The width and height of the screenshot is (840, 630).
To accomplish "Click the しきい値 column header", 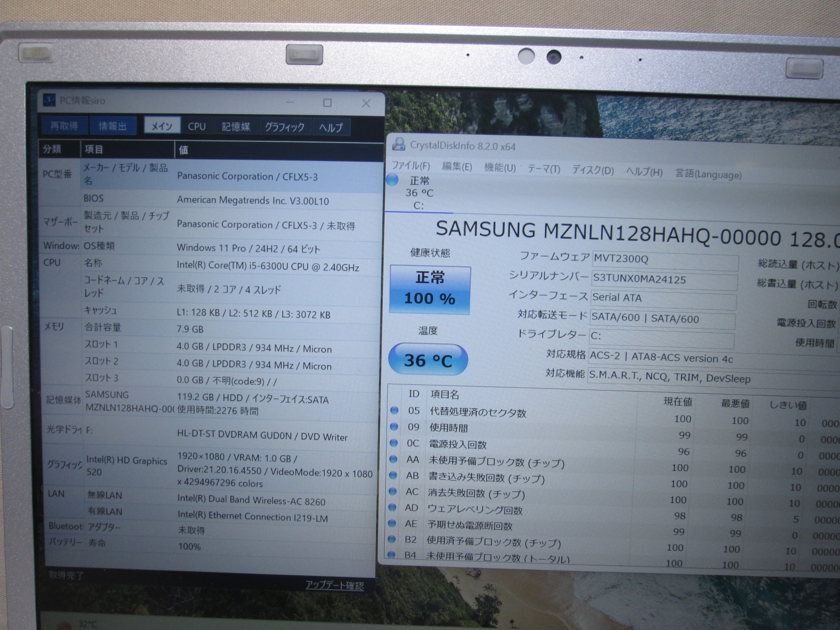I will coord(788,405).
